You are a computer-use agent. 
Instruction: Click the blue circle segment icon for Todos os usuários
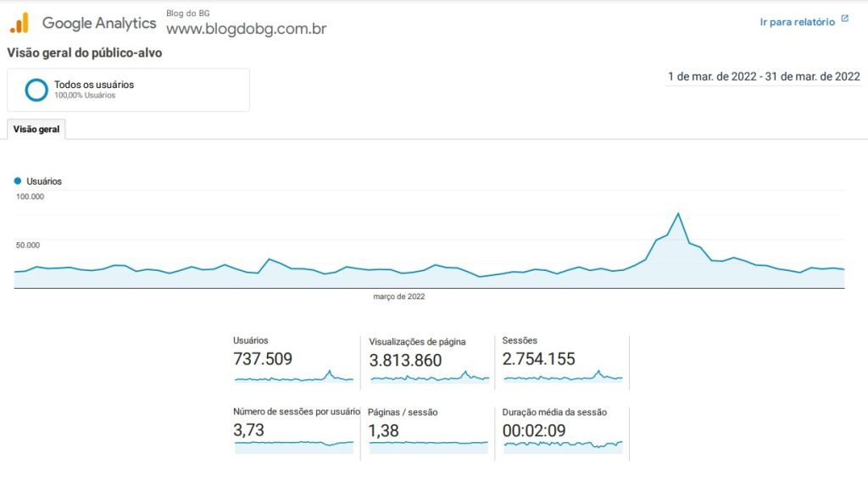(x=36, y=90)
